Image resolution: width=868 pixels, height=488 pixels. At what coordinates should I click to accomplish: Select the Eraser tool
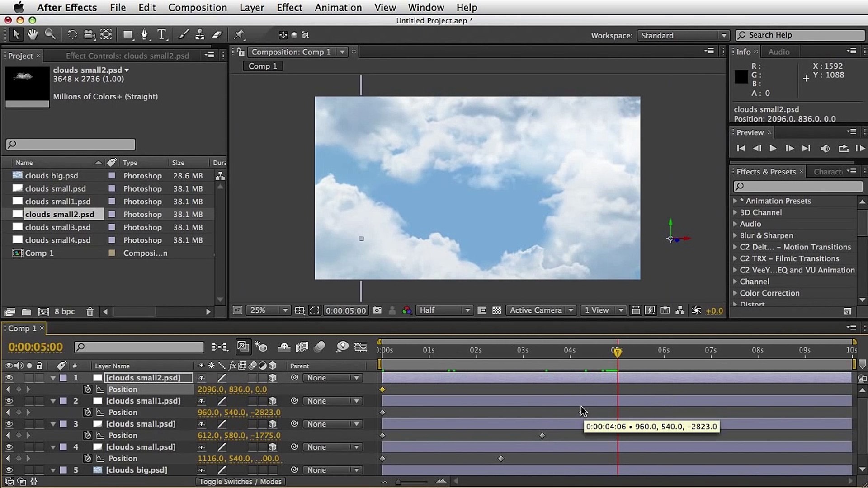[x=217, y=35]
